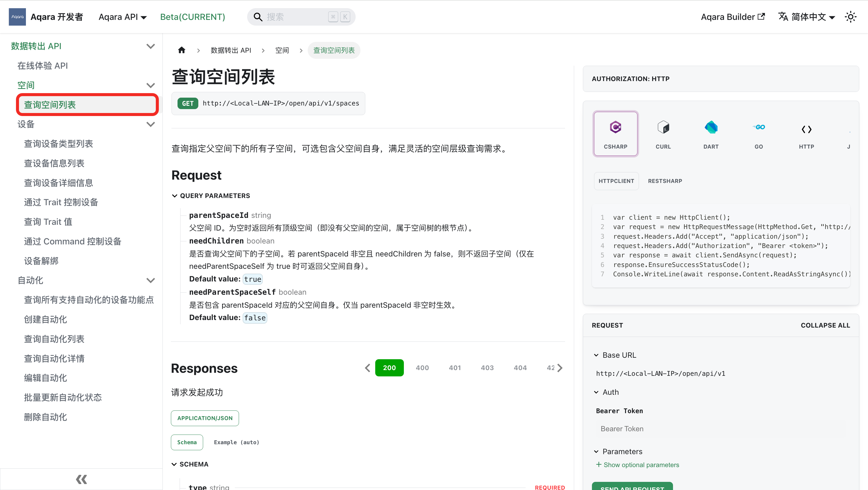
Task: Select the 200 response tab
Action: pos(389,368)
